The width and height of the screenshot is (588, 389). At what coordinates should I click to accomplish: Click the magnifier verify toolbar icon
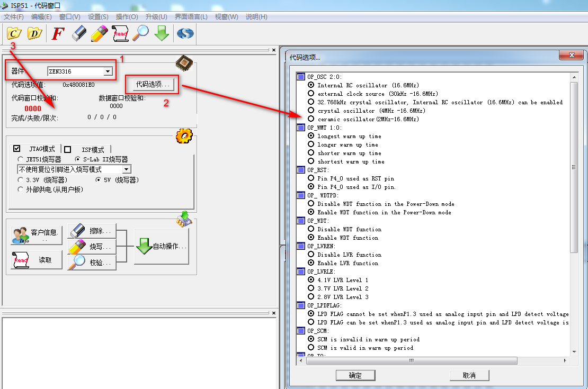[x=141, y=33]
